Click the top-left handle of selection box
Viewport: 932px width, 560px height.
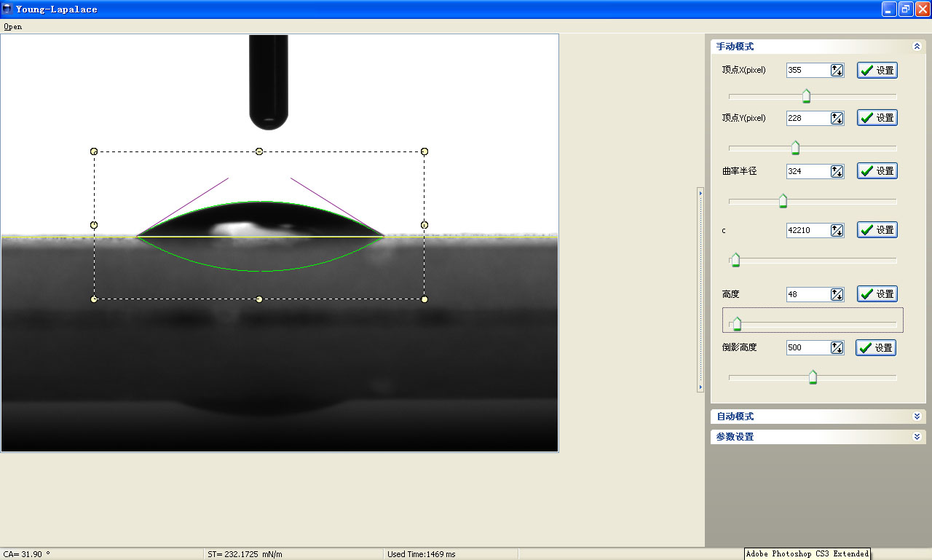(94, 151)
